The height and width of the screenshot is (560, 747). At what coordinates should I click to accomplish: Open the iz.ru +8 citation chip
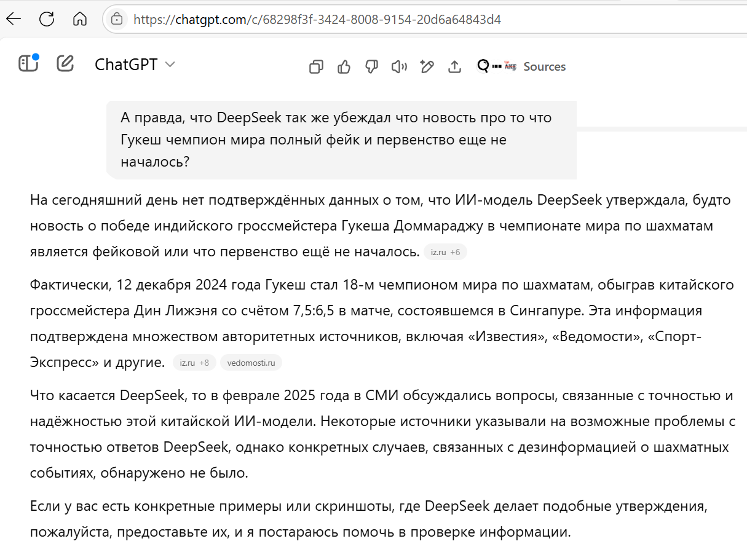[x=194, y=363]
